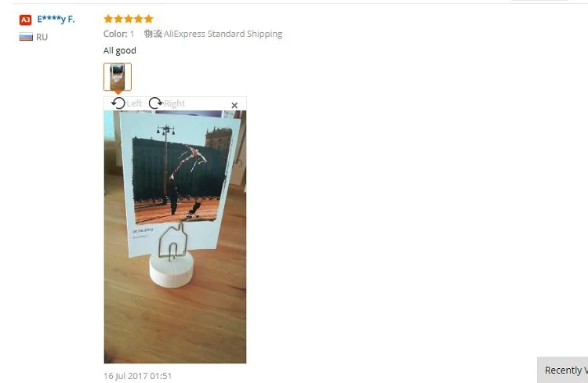
Task: Click the RU country code
Action: point(42,37)
